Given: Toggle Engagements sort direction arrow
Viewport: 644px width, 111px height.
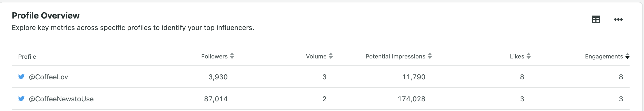Looking at the screenshot, I should point(627,56).
